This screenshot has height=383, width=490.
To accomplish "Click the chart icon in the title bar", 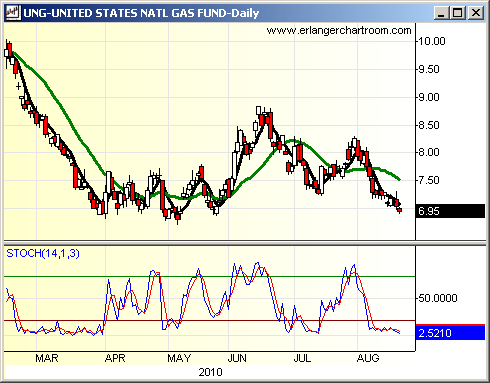I will (13, 13).
